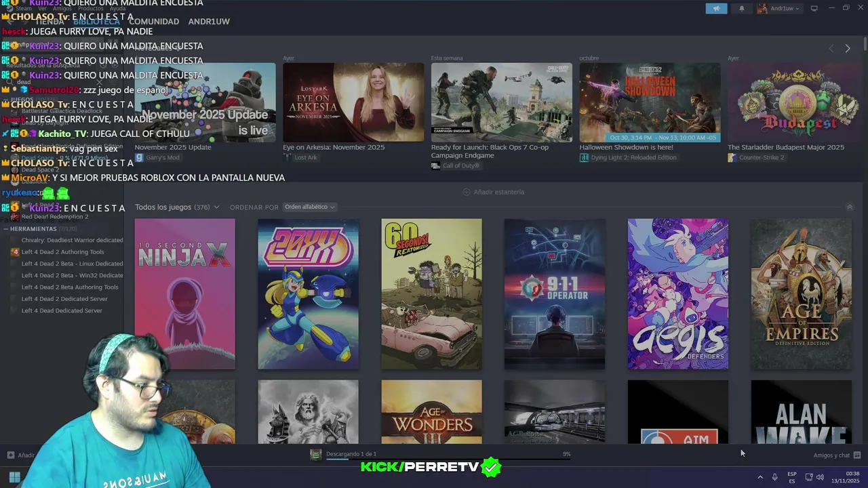This screenshot has height=488, width=868.
Task: Open the Amigos y chat icon
Action: point(857,455)
